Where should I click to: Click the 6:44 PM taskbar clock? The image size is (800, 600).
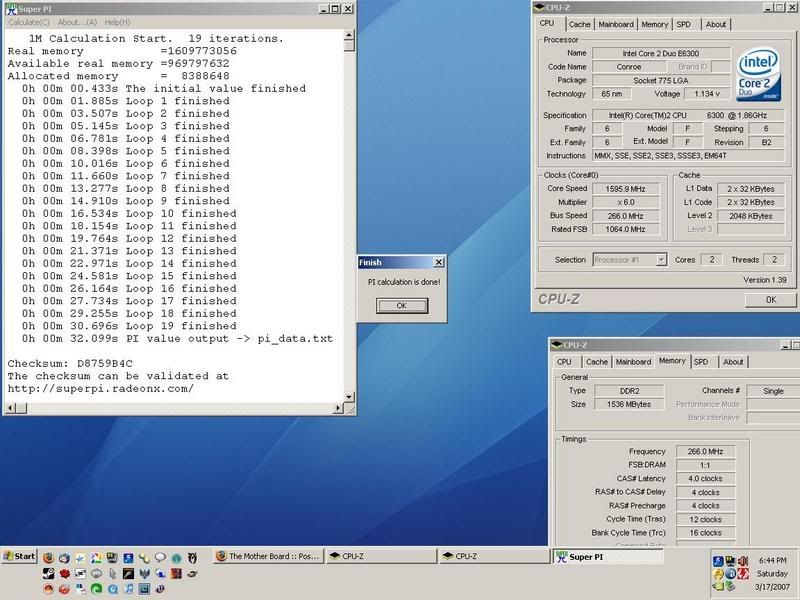pos(772,560)
